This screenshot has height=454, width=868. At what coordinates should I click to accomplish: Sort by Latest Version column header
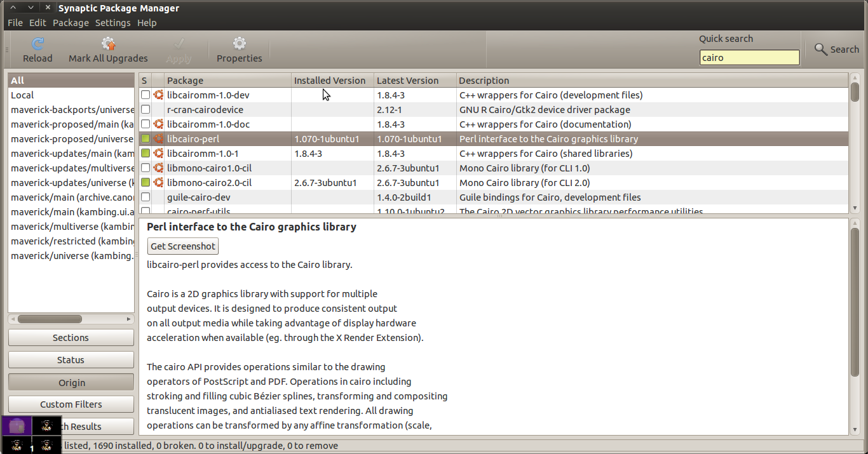tap(415, 81)
